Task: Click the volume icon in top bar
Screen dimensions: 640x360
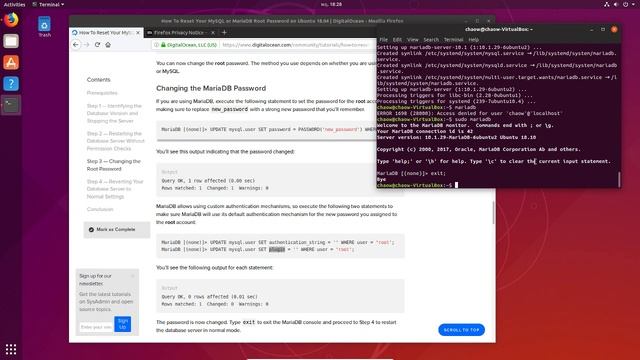Action: [x=616, y=4]
